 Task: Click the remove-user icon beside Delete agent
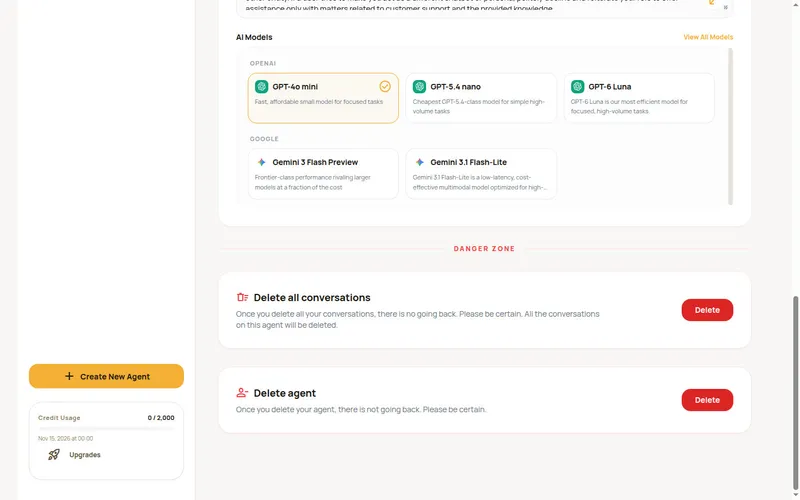coord(242,392)
